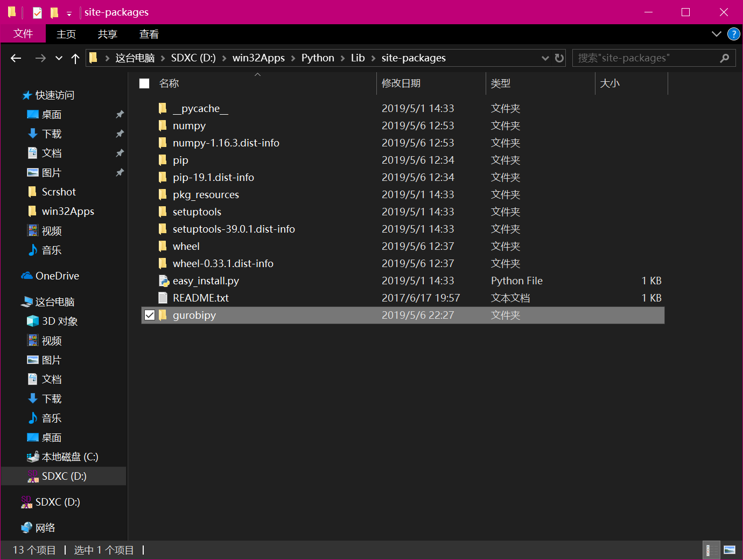The width and height of the screenshot is (743, 560).
Task: Select the __pycache__ folder icon
Action: (163, 108)
